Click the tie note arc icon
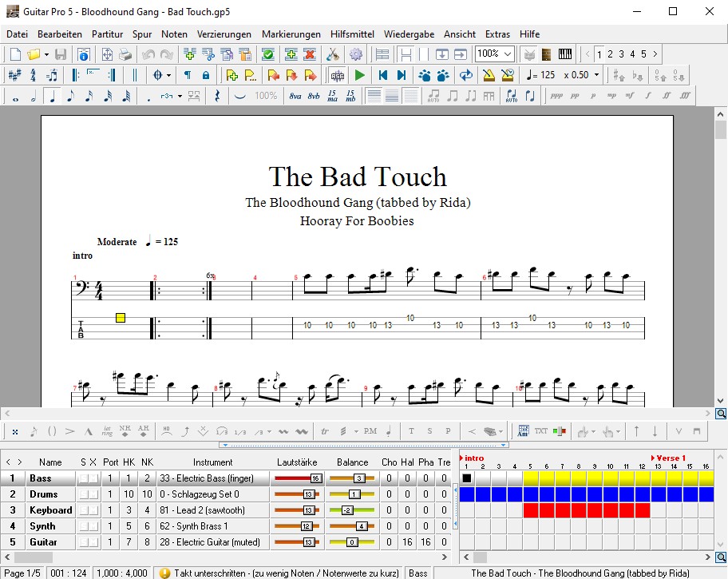 click(x=240, y=96)
